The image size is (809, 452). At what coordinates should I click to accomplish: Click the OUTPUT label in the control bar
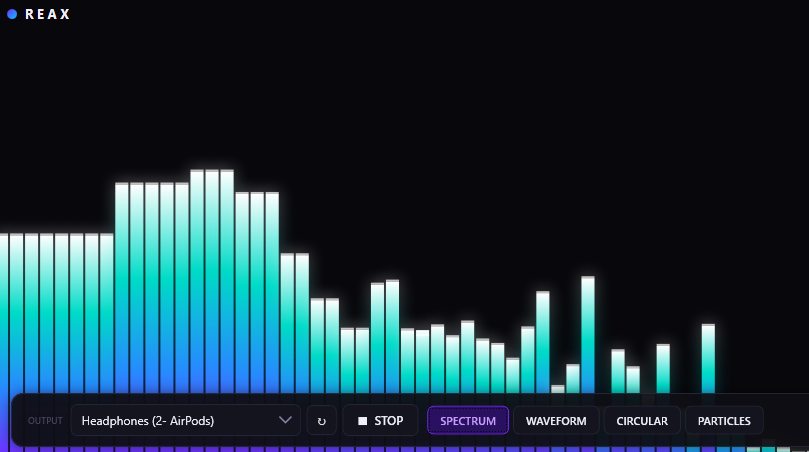(45, 421)
